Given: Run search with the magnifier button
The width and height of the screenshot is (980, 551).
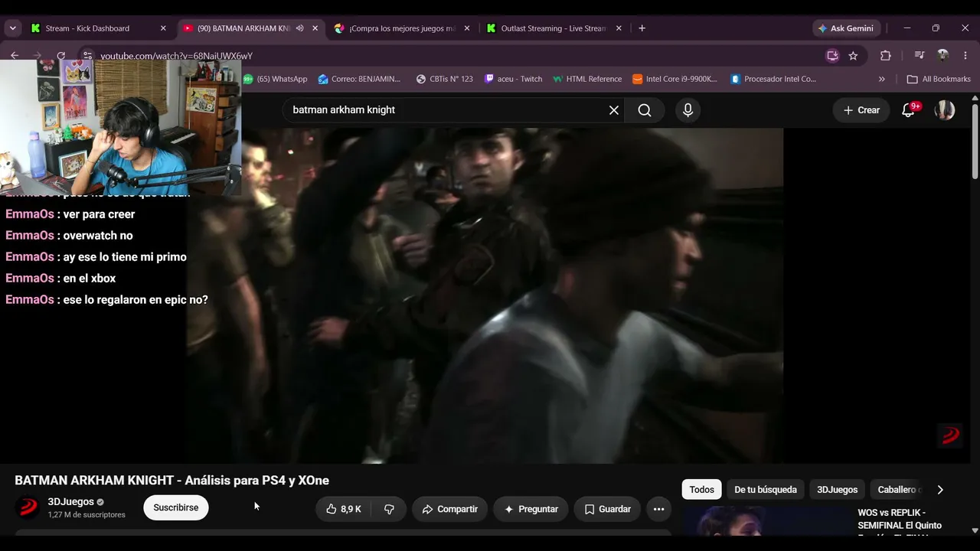Looking at the screenshot, I should coord(645,110).
